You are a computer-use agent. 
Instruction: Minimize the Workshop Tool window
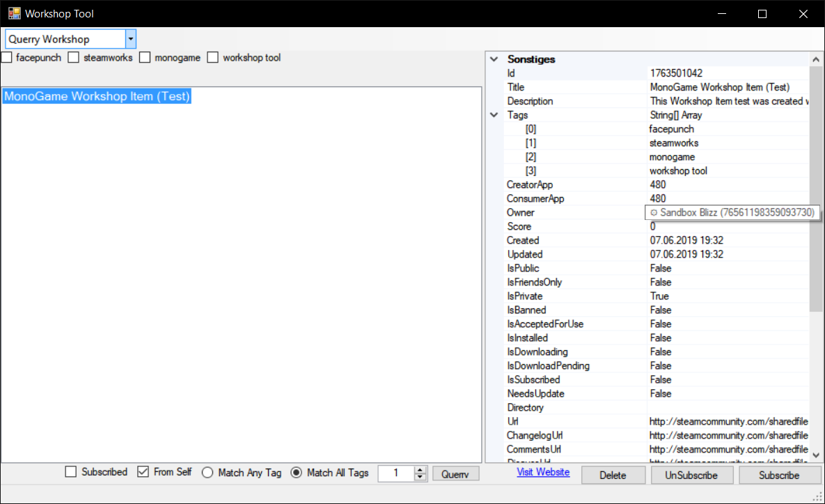722,14
